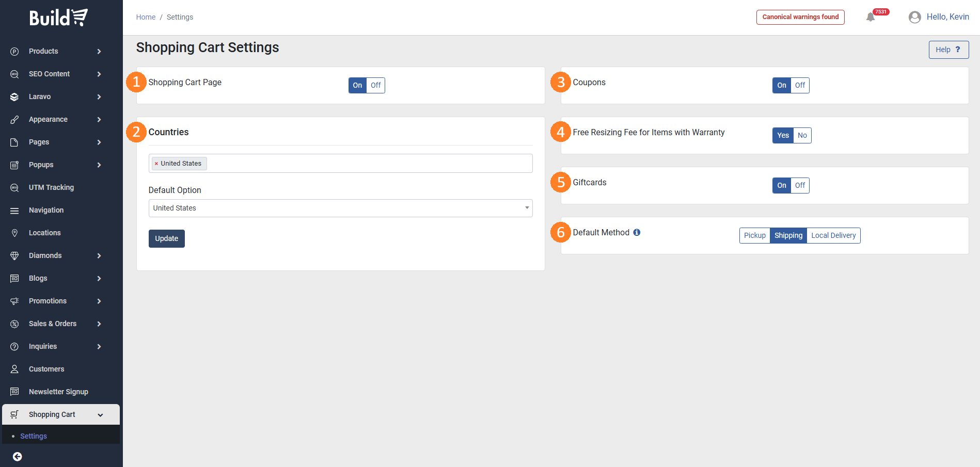Click the Build logo in the sidebar
Viewport: 980px width, 467px height.
[x=58, y=18]
